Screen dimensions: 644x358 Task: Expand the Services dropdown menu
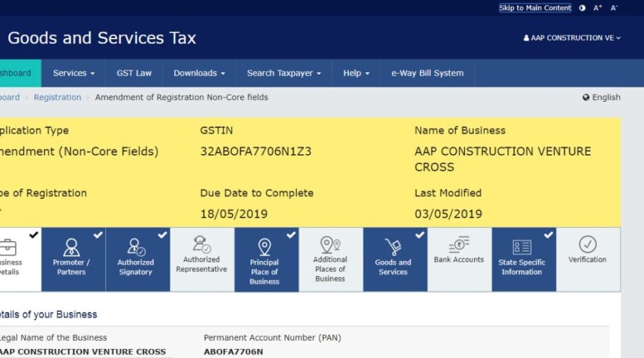tap(74, 73)
